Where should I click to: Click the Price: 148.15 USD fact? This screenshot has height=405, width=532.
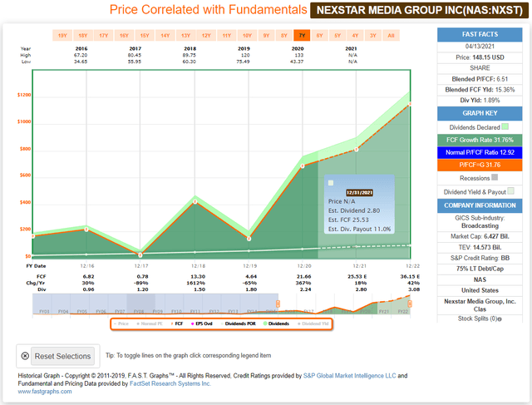(480, 57)
